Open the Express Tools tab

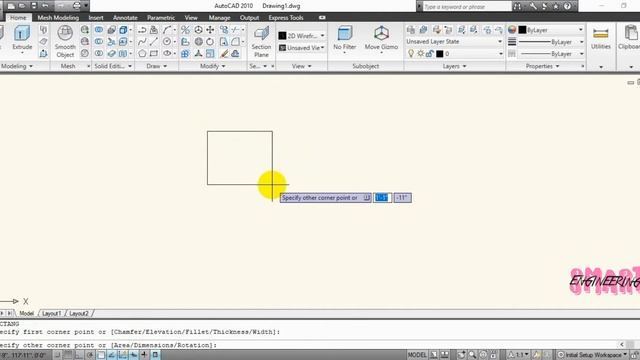(286, 18)
